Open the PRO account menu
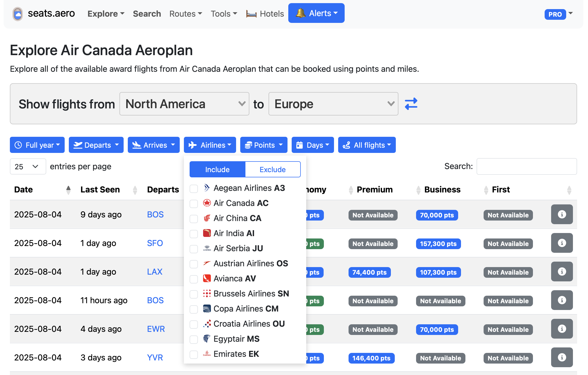This screenshot has height=375, width=588. [x=558, y=14]
